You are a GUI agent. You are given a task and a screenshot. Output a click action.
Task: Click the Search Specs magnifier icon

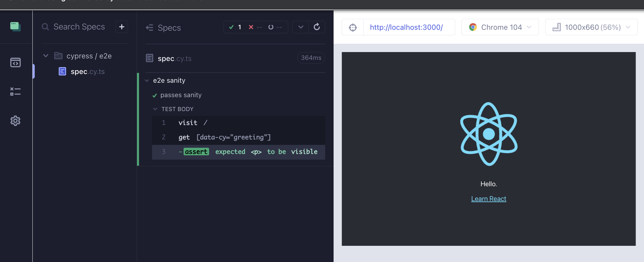(45, 27)
